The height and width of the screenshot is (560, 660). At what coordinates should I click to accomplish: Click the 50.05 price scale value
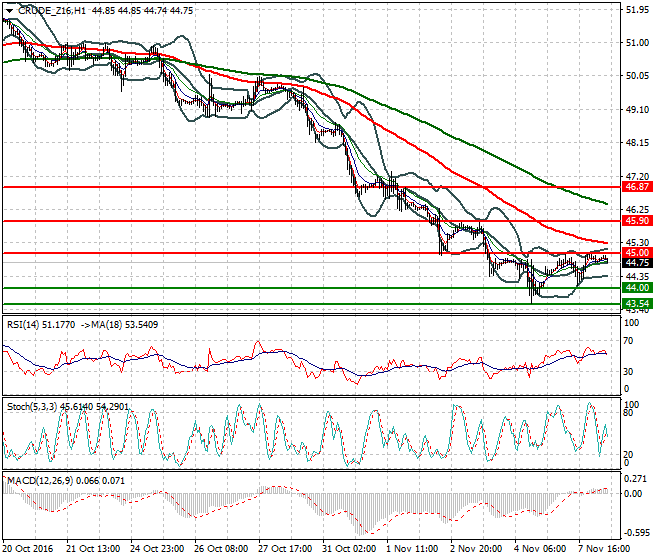(638, 76)
